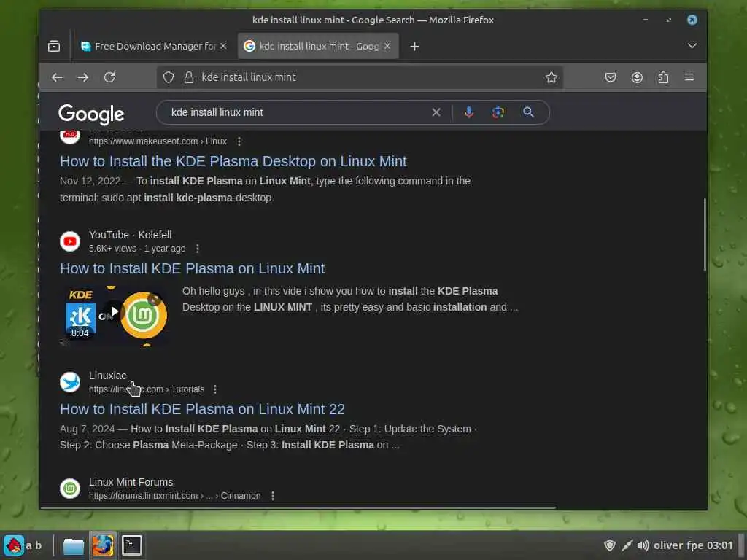Open 'How to Install KDE Plasma on Linux Mint' video link
The width and height of the screenshot is (747, 560).
192,268
